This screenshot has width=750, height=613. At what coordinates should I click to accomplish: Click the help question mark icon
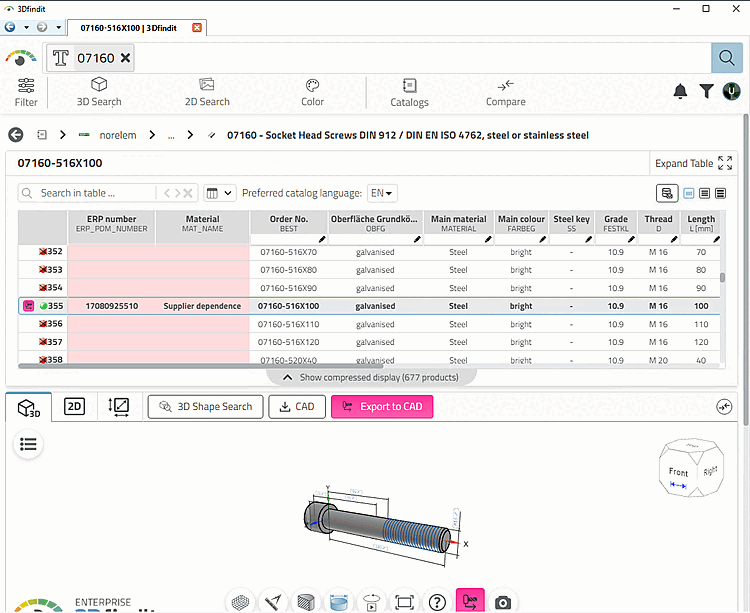point(437,601)
